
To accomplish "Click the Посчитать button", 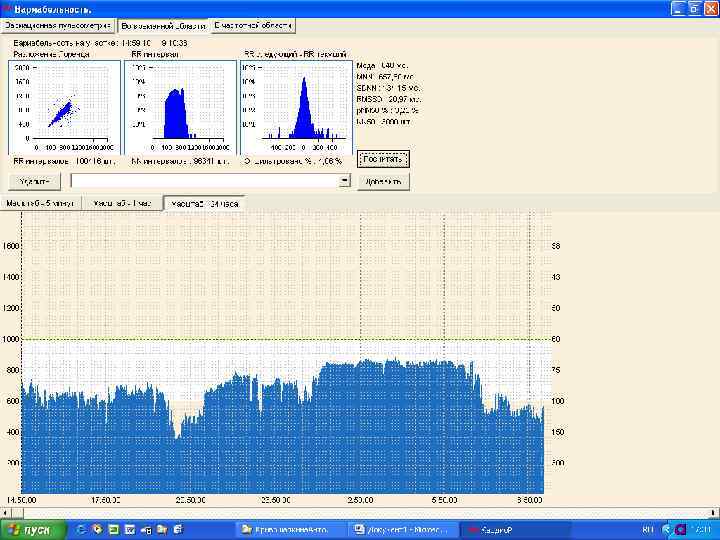I will (x=383, y=159).
